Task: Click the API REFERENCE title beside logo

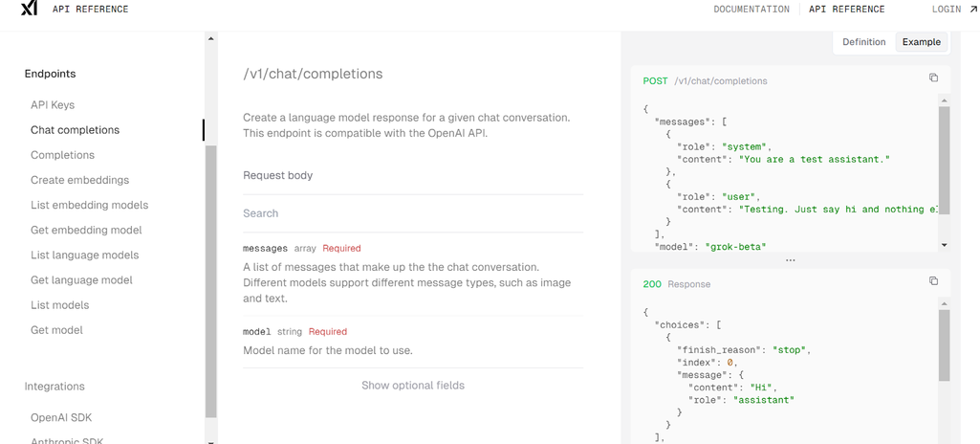Action: click(x=91, y=9)
